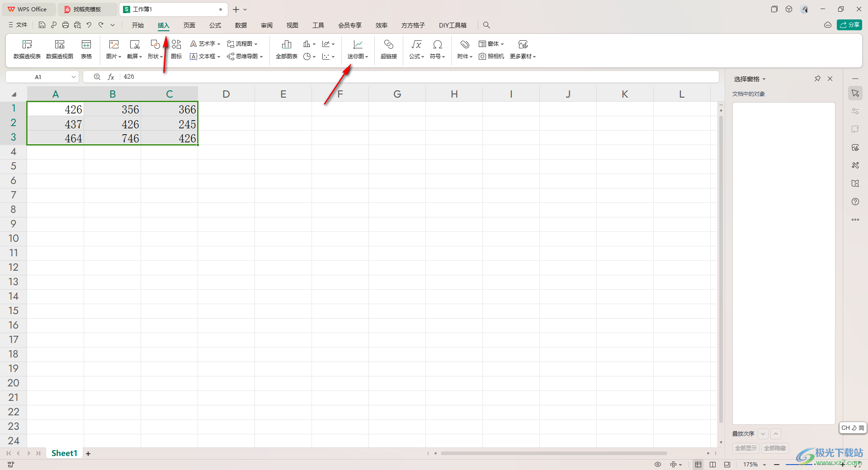Image resolution: width=868 pixels, height=470 pixels.
Task: Click the tools icon in right sidebar
Action: point(855,165)
